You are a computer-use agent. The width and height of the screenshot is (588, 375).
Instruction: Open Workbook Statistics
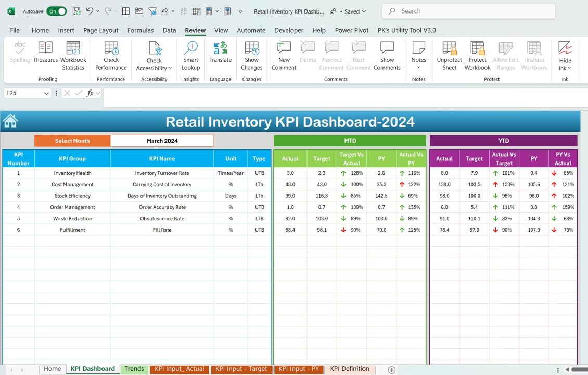73,56
